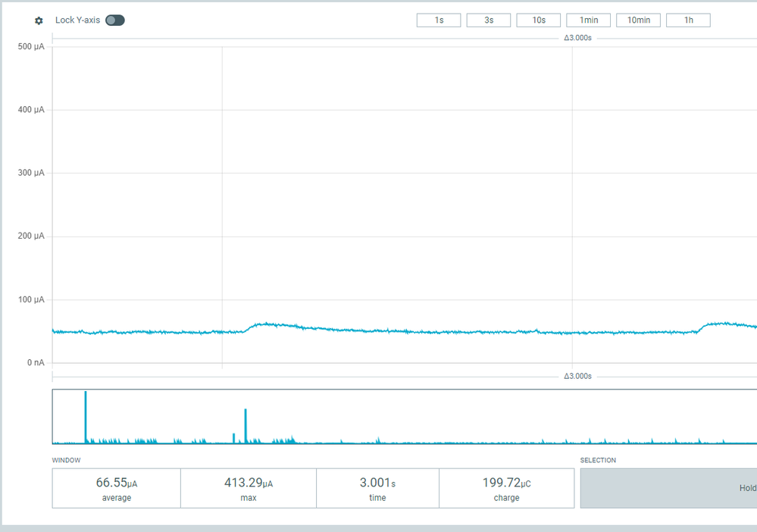Set time window to 3s

pyautogui.click(x=489, y=20)
